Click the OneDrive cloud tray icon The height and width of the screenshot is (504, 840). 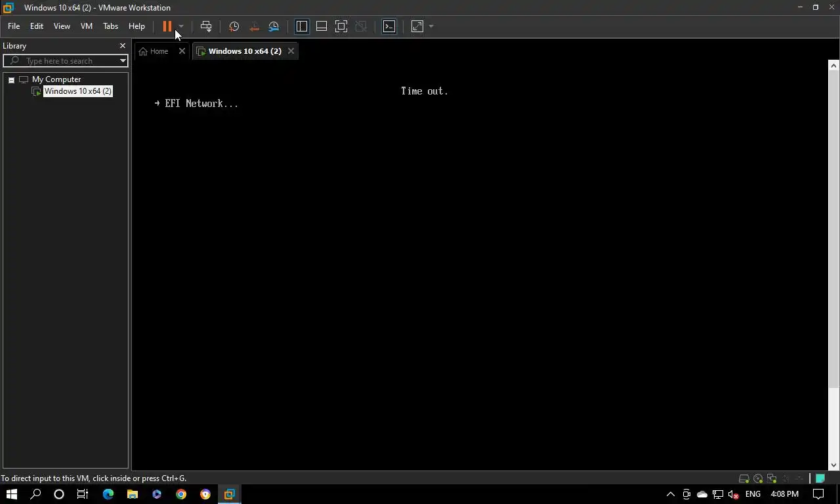[702, 494]
